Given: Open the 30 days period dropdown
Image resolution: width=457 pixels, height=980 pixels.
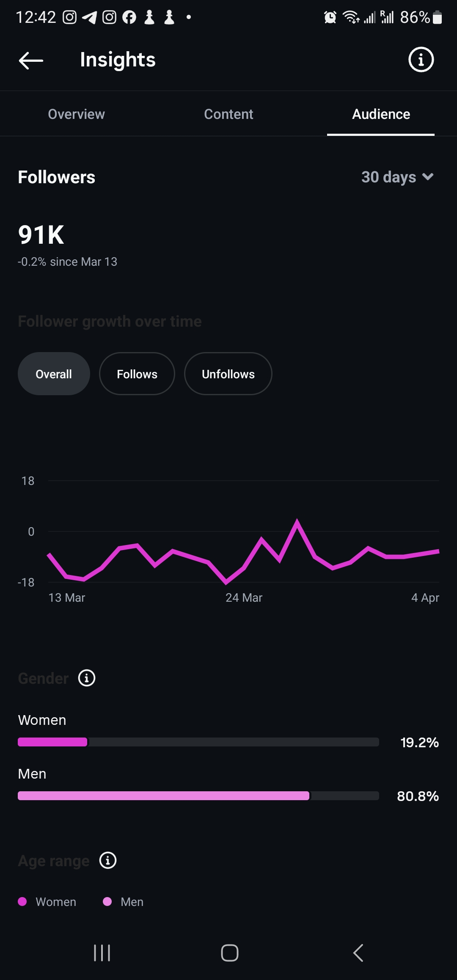Looking at the screenshot, I should pyautogui.click(x=388, y=177).
